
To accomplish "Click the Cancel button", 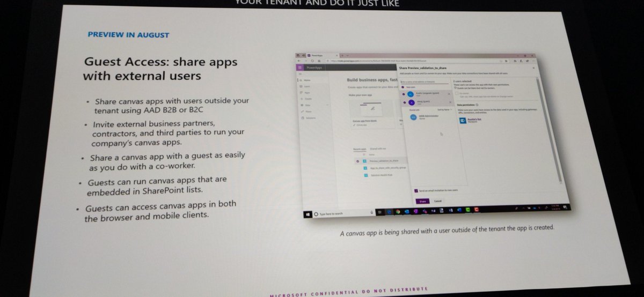I will (x=438, y=201).
